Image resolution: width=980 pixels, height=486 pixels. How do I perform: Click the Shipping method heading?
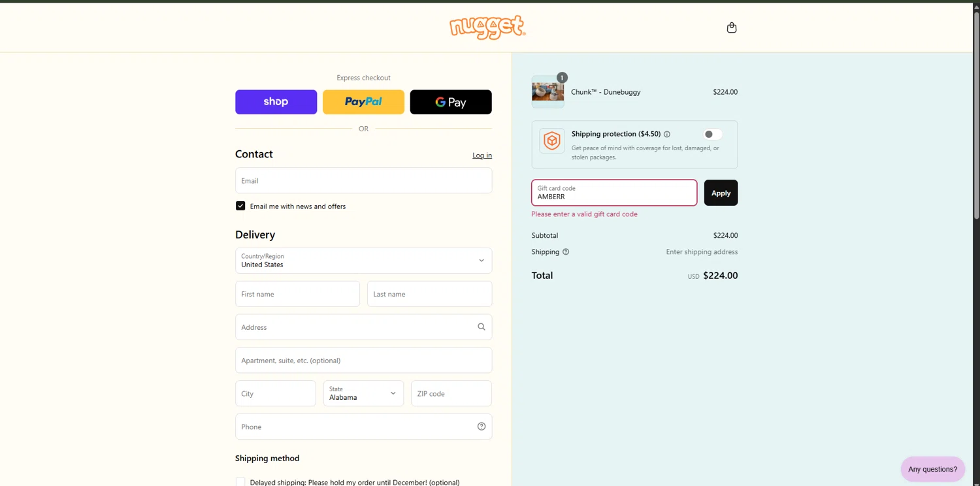click(x=267, y=459)
